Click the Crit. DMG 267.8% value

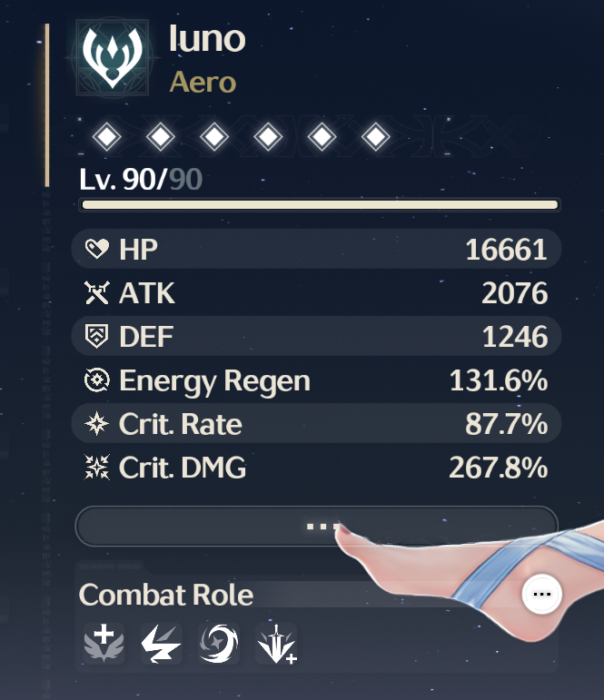[498, 468]
